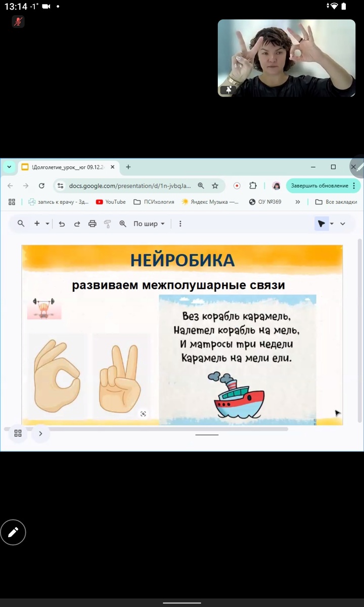Click the image lens icon on slide
The image size is (364, 607).
(143, 414)
